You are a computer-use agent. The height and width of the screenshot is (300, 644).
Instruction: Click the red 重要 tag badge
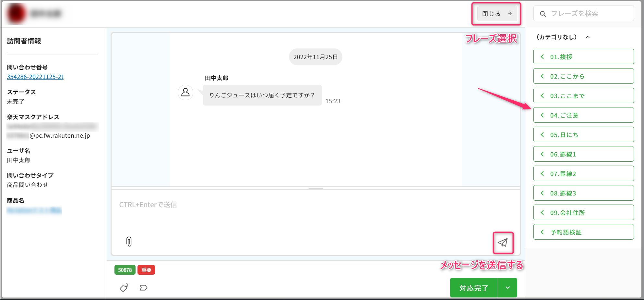tap(146, 270)
